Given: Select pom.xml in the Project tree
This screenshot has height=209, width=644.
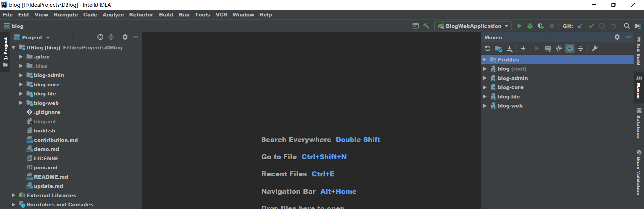Looking at the screenshot, I should coord(45,168).
